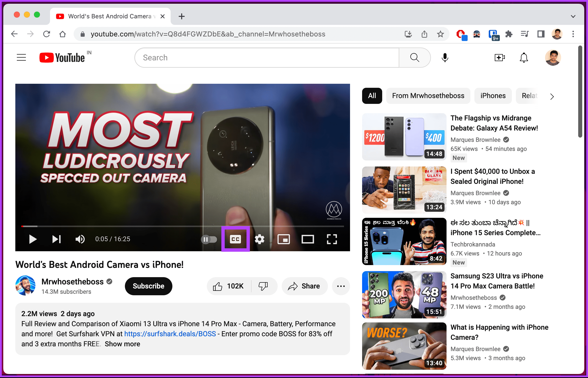Screen dimensions: 588x378
Task: Open Galaxy A54 Review thumbnail
Action: (x=404, y=137)
